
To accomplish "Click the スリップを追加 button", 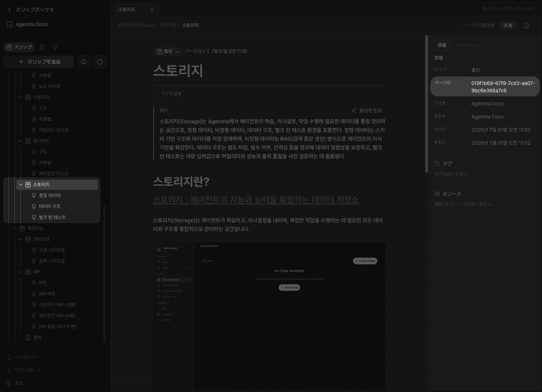I will click(39, 62).
